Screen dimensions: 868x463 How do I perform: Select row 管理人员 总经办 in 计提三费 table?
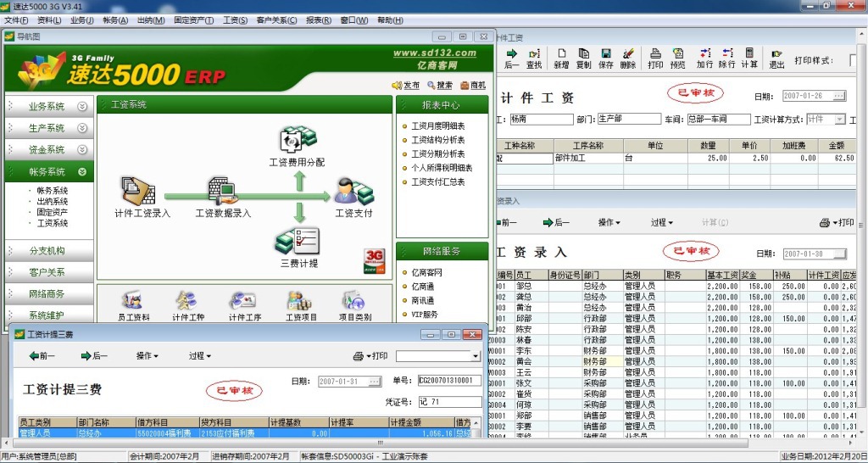click(x=244, y=433)
